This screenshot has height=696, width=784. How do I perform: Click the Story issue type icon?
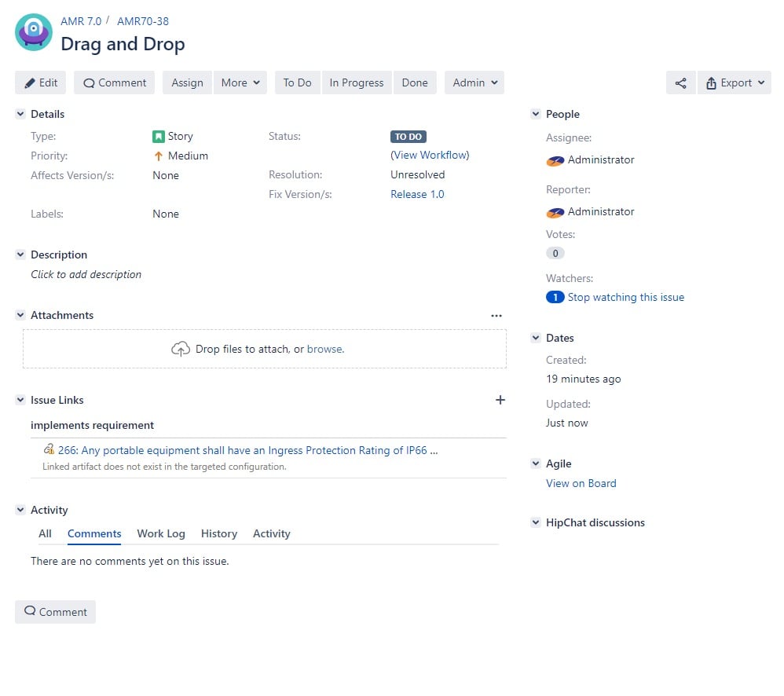(x=158, y=136)
